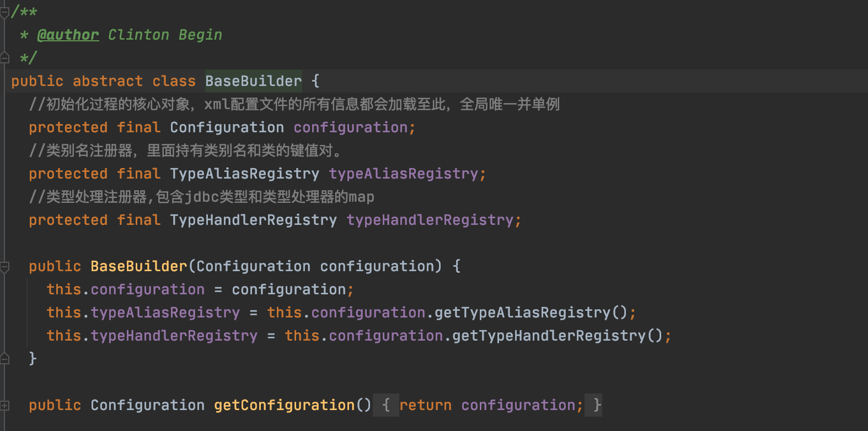Click the TypeHandlerRegistry type in field declaration
Image resolution: width=868 pixels, height=431 pixels.
point(253,220)
